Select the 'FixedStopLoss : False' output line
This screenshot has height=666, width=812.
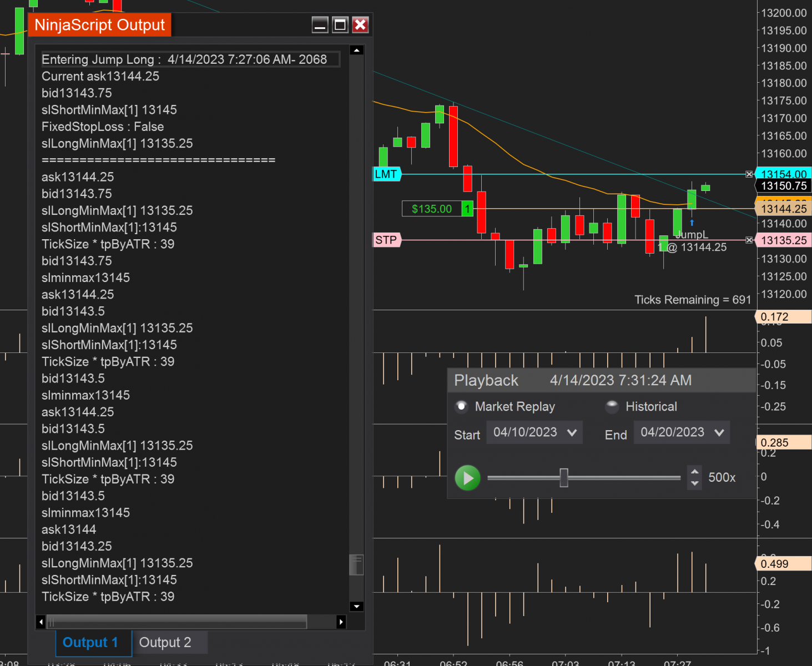103,127
